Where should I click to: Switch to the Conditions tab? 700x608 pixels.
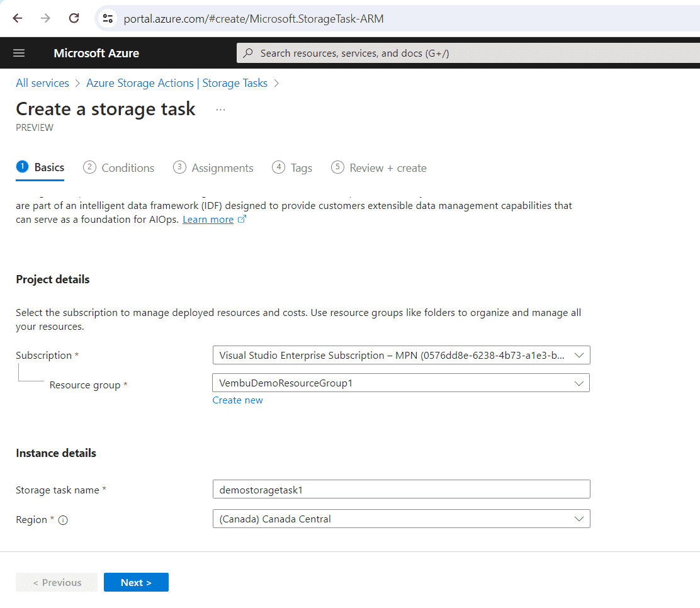click(119, 168)
